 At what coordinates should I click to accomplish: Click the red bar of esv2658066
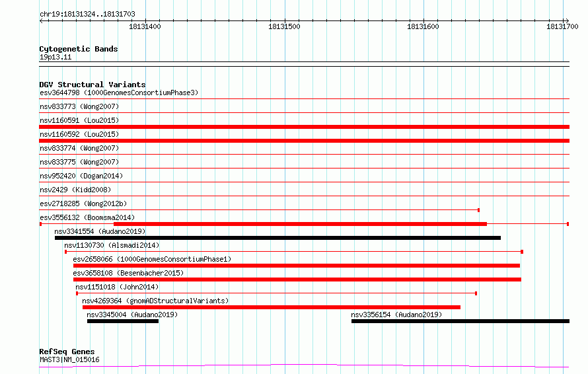pyautogui.click(x=297, y=266)
